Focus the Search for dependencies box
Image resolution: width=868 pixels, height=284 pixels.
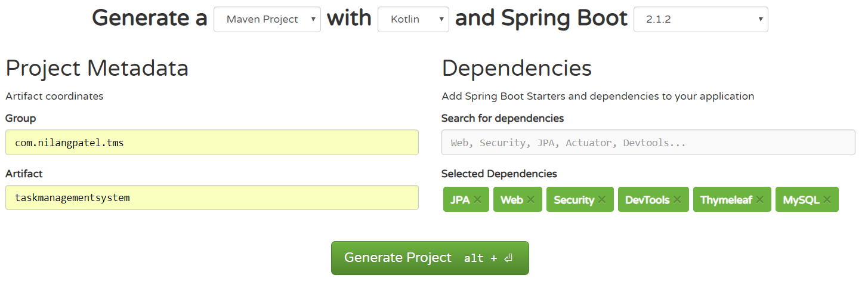(x=648, y=143)
